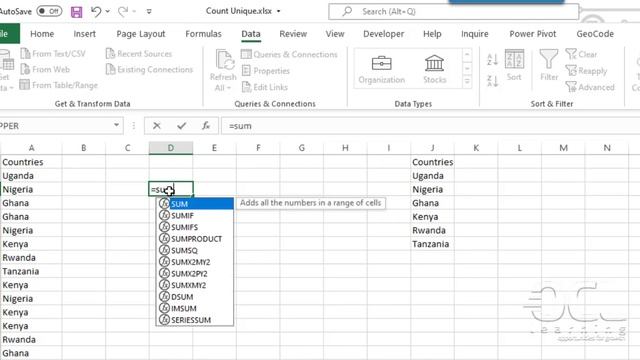Select SUMSQ from autocomplete list
The width and height of the screenshot is (640, 360).
click(x=195, y=250)
